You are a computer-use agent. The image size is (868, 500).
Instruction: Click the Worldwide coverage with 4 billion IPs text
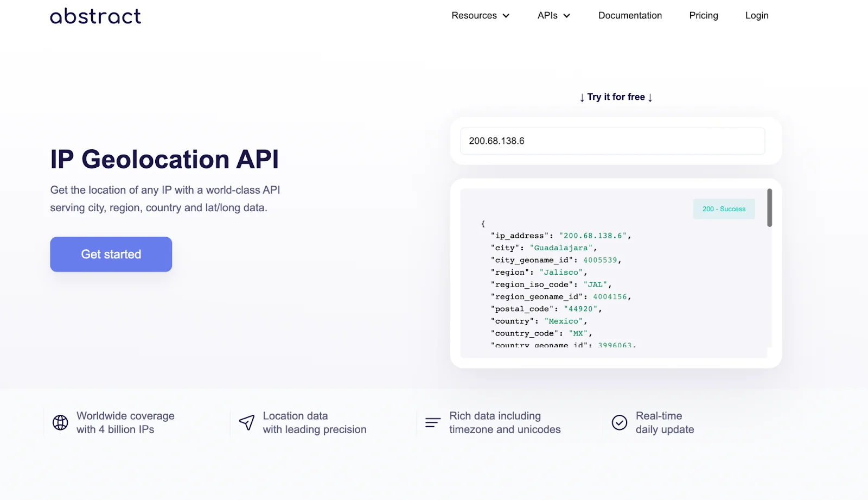point(125,422)
